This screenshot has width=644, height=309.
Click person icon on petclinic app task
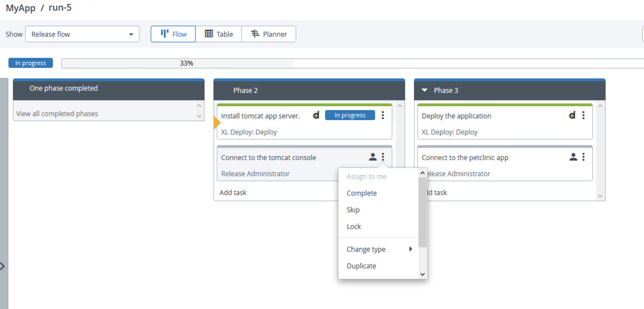[573, 157]
